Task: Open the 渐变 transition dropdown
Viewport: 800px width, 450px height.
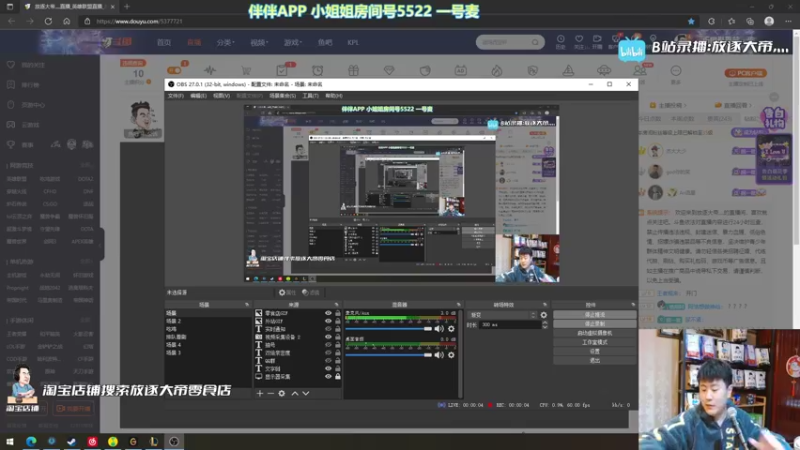Action: (x=503, y=315)
